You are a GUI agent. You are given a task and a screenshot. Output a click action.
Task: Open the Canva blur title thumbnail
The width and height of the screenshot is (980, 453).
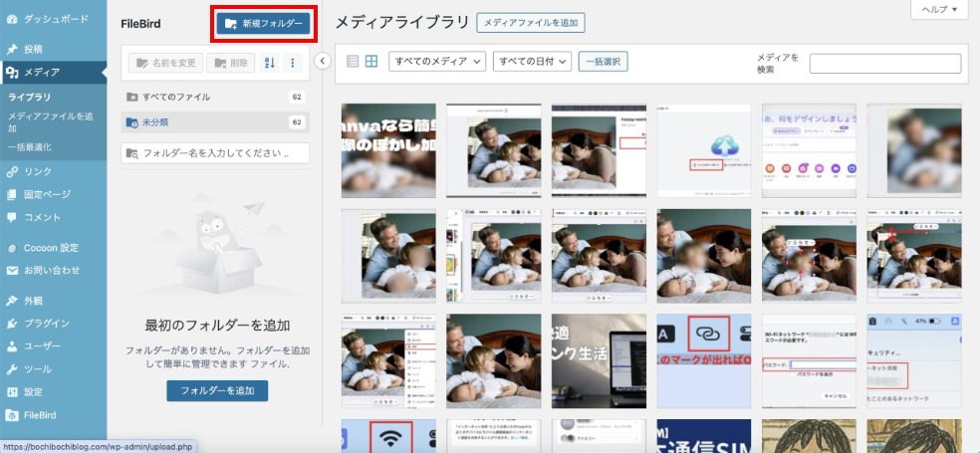(x=388, y=150)
